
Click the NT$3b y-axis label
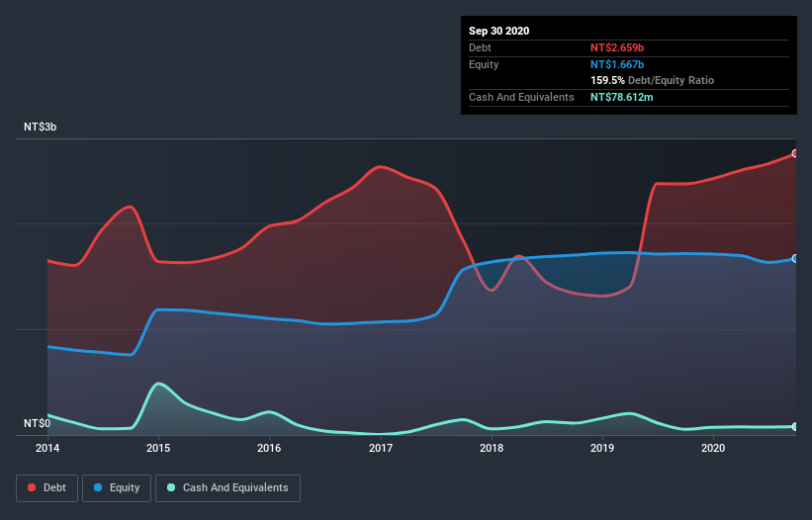pos(40,127)
